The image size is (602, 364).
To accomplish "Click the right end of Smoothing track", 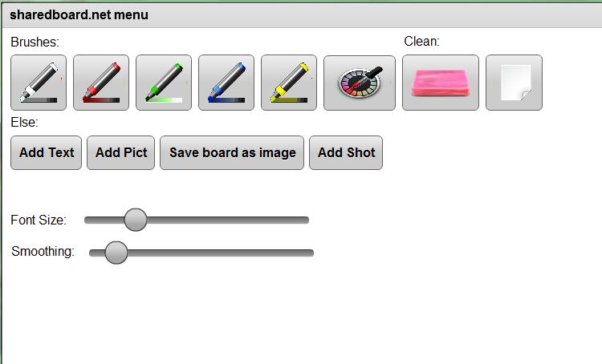I will click(309, 253).
